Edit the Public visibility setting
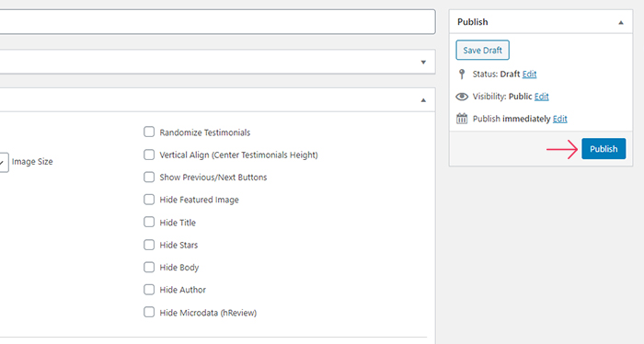This screenshot has height=344, width=644. coord(542,97)
